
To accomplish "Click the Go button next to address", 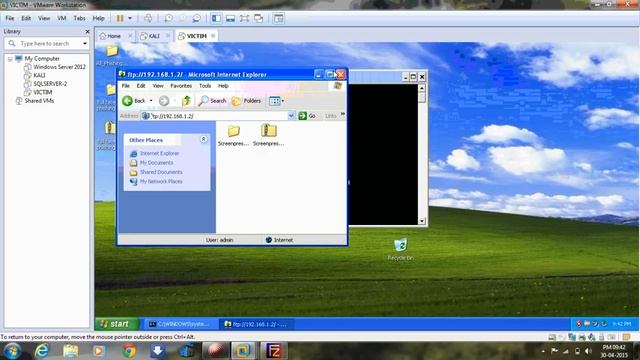I will [307, 116].
